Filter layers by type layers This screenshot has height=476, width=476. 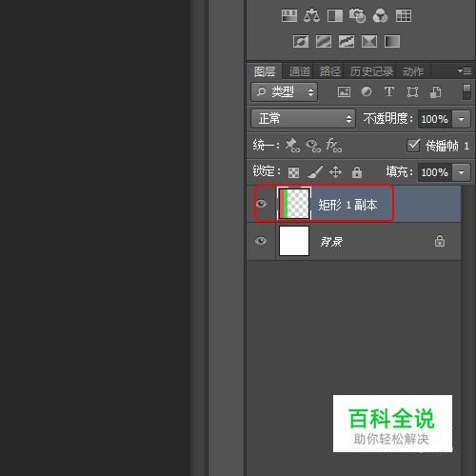pyautogui.click(x=389, y=92)
